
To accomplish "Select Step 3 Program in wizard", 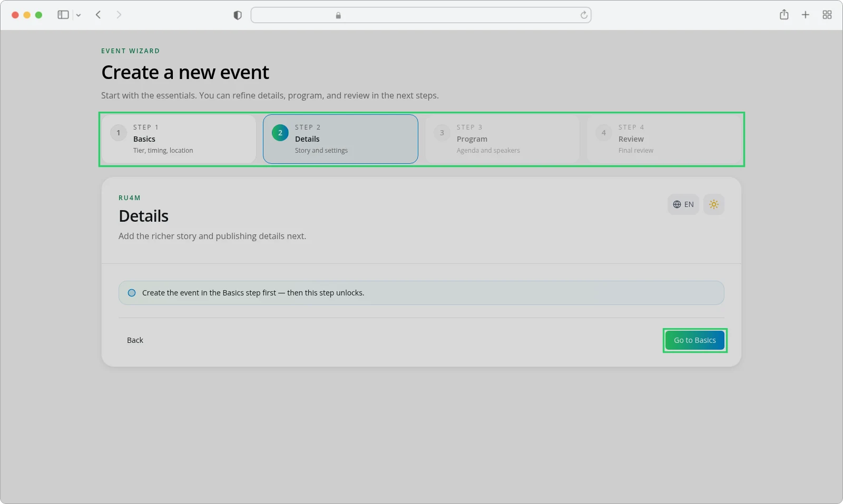I will point(502,139).
